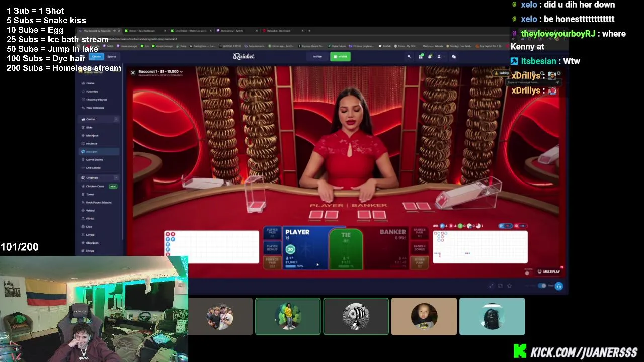
Task: Return to the Lobby button
Action: pyautogui.click(x=502, y=73)
